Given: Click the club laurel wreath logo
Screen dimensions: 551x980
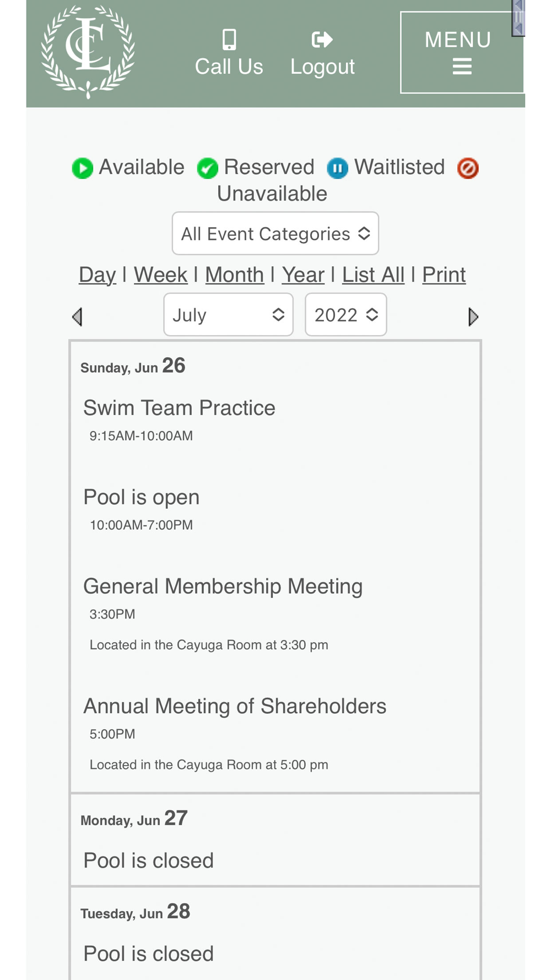Looking at the screenshot, I should coord(88,52).
